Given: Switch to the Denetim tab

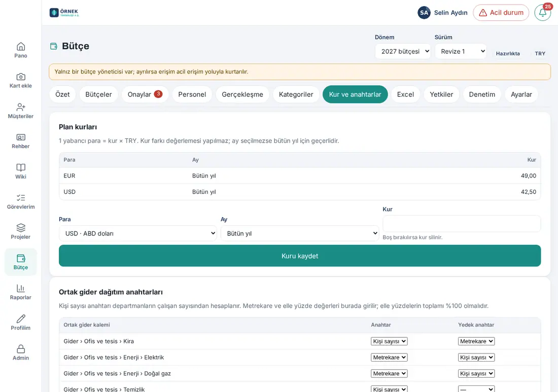Looking at the screenshot, I should [x=482, y=94].
